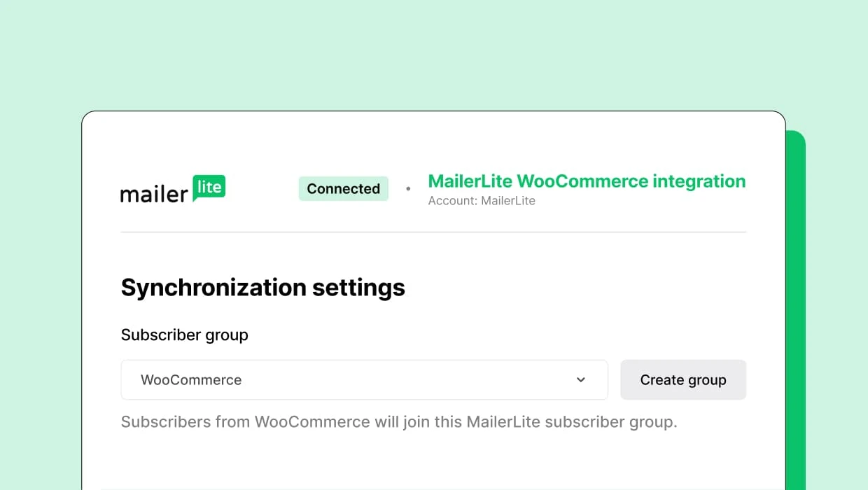The image size is (868, 490).
Task: Click the Synchronization settings heading
Action: (x=262, y=288)
